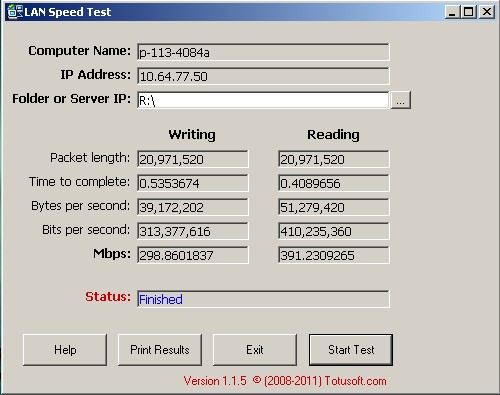The image size is (500, 395).
Task: Click the Mbps label
Action: tap(112, 254)
